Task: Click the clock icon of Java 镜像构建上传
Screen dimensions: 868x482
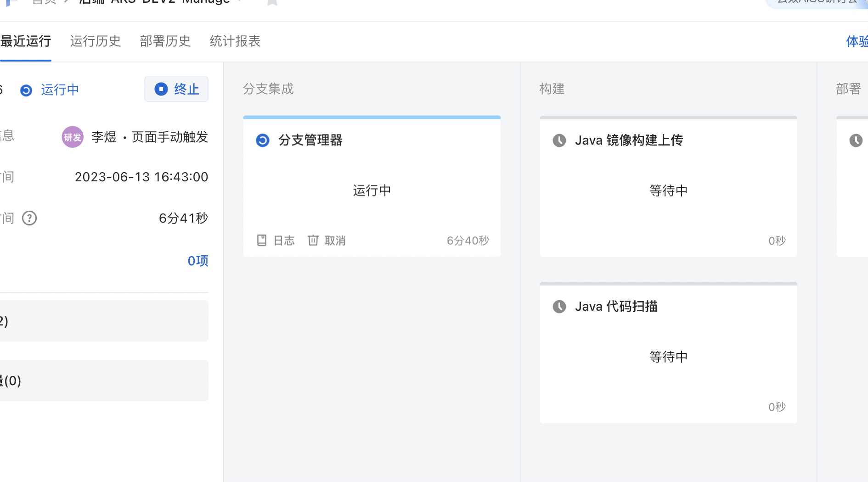Action: pyautogui.click(x=559, y=140)
